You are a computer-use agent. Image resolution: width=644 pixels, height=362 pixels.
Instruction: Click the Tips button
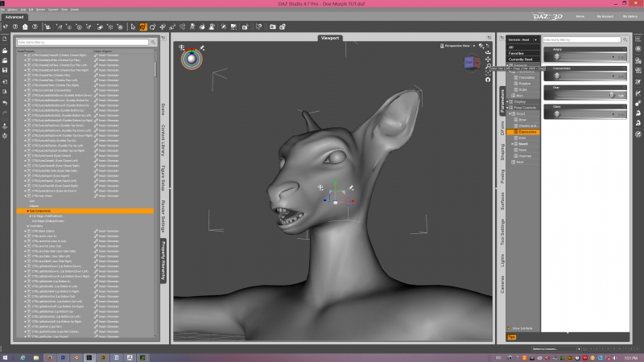512,337
